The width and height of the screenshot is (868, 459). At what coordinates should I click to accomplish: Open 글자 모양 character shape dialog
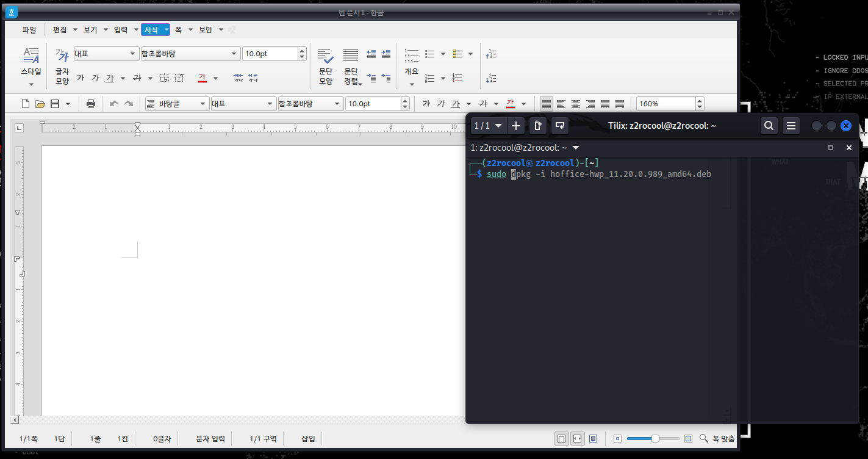pos(62,66)
